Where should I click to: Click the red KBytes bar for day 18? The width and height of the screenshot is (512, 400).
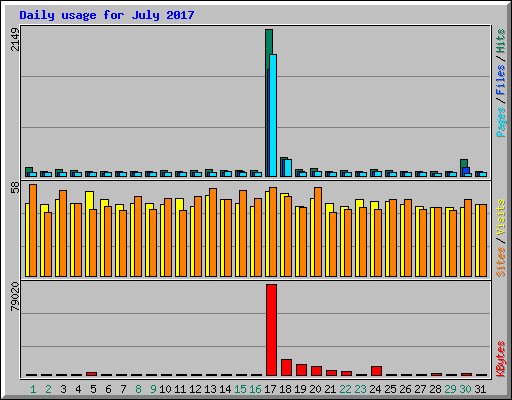tap(286, 367)
